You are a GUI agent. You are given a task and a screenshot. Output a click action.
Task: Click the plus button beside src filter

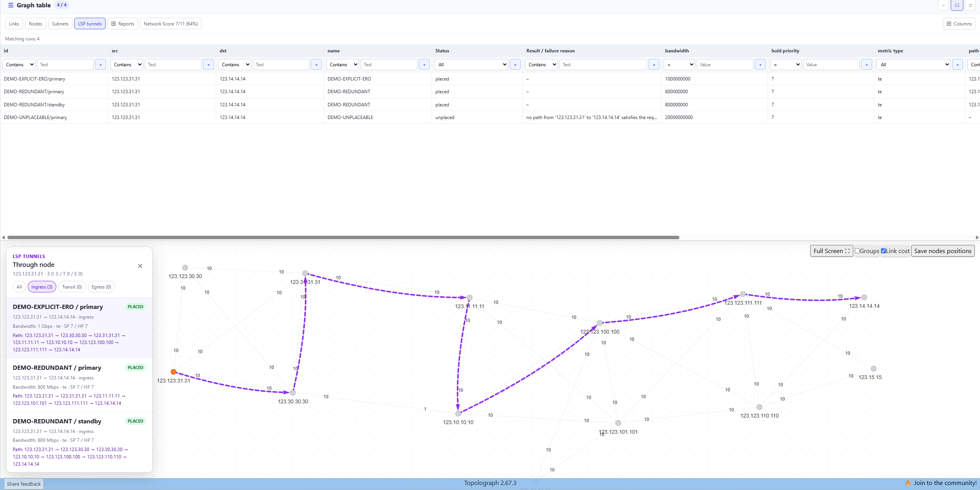208,65
